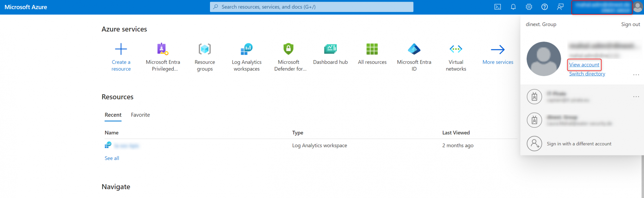The width and height of the screenshot is (644, 198).
Task: Click the 2 months ago cell
Action: 458,145
